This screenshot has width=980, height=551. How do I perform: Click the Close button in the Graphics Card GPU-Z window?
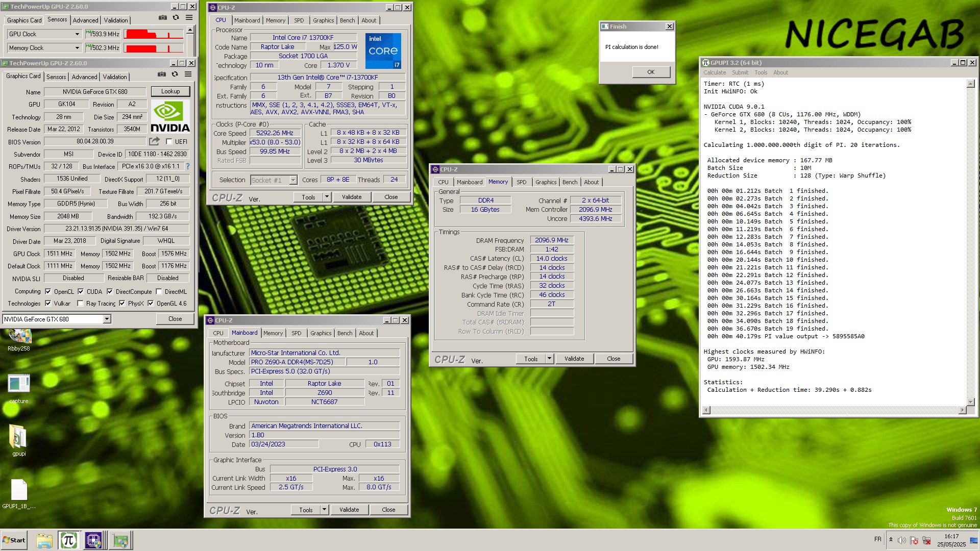[175, 319]
